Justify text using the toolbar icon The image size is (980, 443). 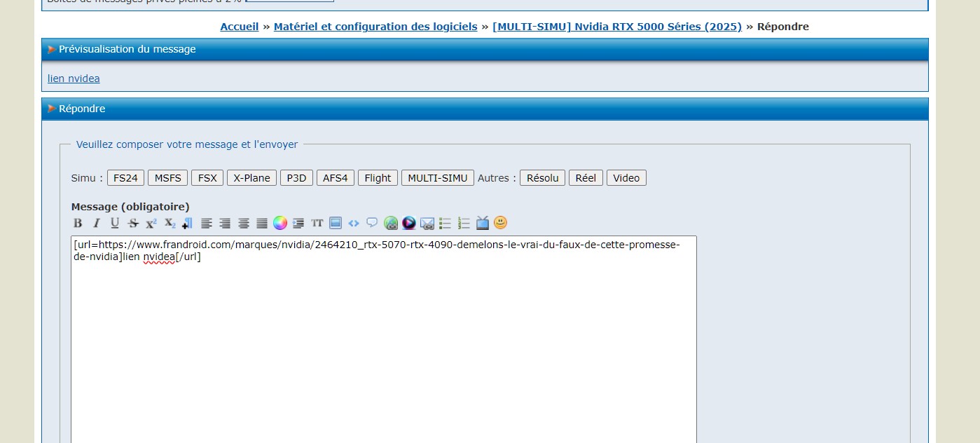[x=261, y=224]
